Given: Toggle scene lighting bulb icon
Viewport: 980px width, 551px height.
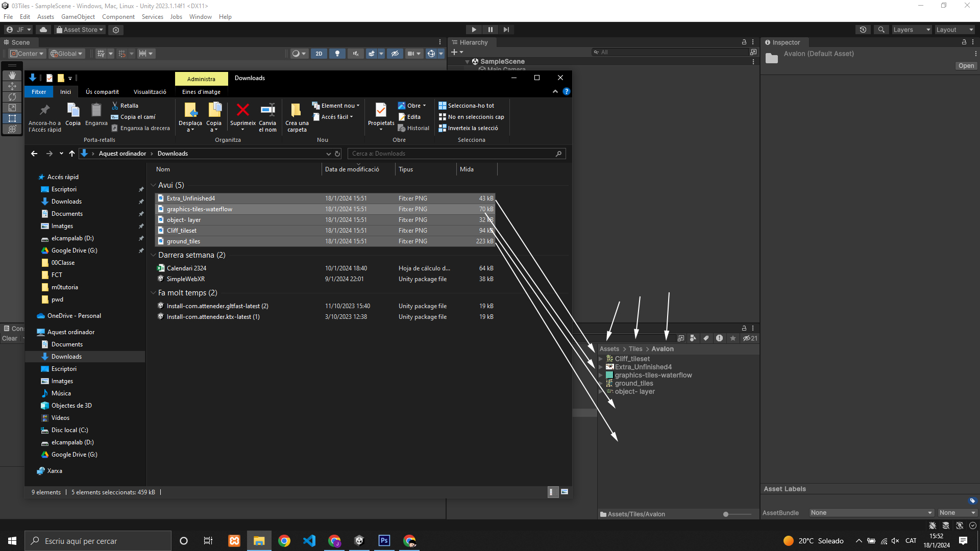Looking at the screenshot, I should 337,54.
